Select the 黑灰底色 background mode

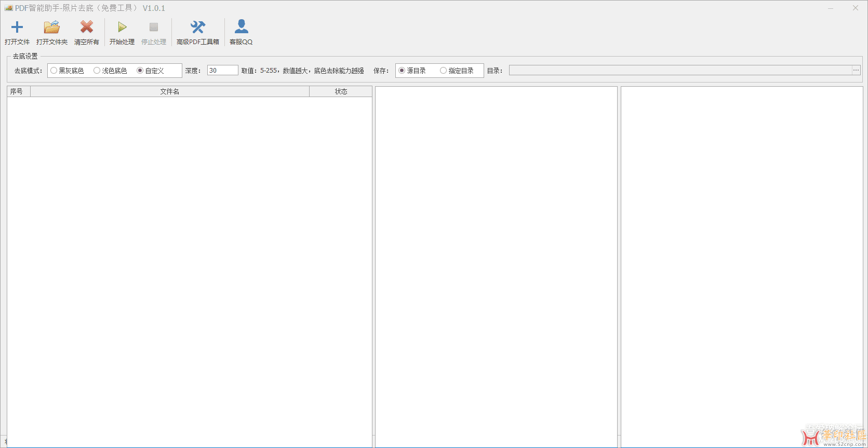[54, 71]
